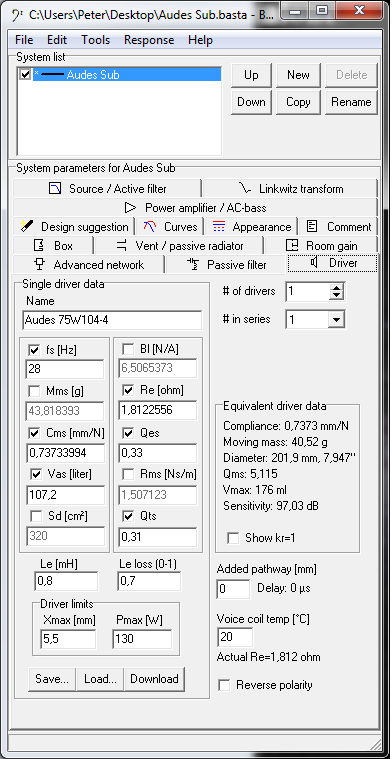
Task: Toggle the Re [ohm] checkbox
Action: pyautogui.click(x=128, y=390)
